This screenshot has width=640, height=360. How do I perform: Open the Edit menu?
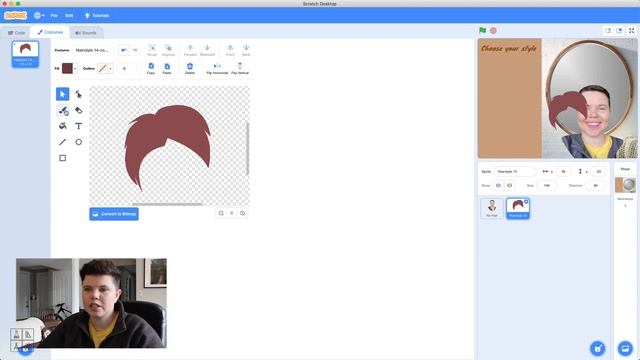69,16
